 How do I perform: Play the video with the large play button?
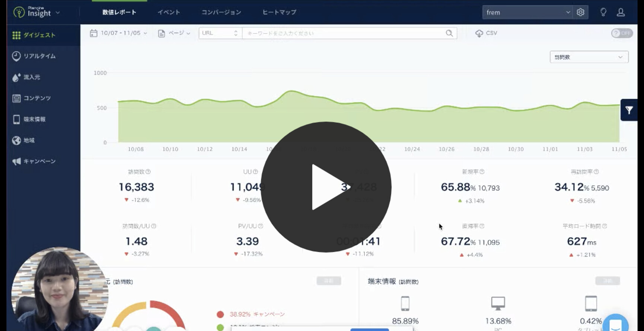[326, 187]
